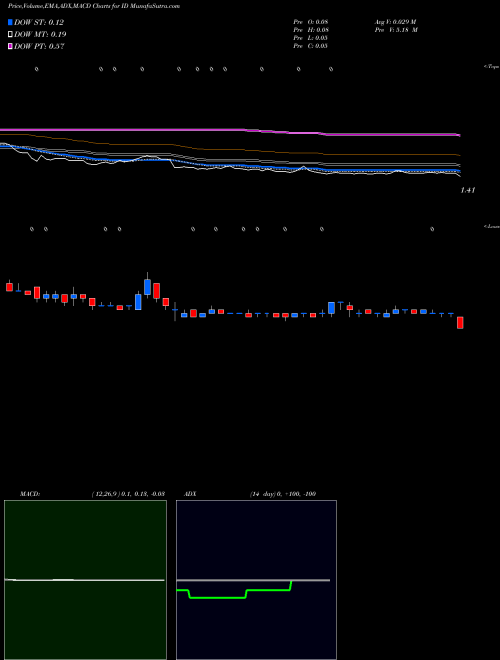Click the MACD panel heading
Viewport: 500px width, 660px height.
[30, 494]
